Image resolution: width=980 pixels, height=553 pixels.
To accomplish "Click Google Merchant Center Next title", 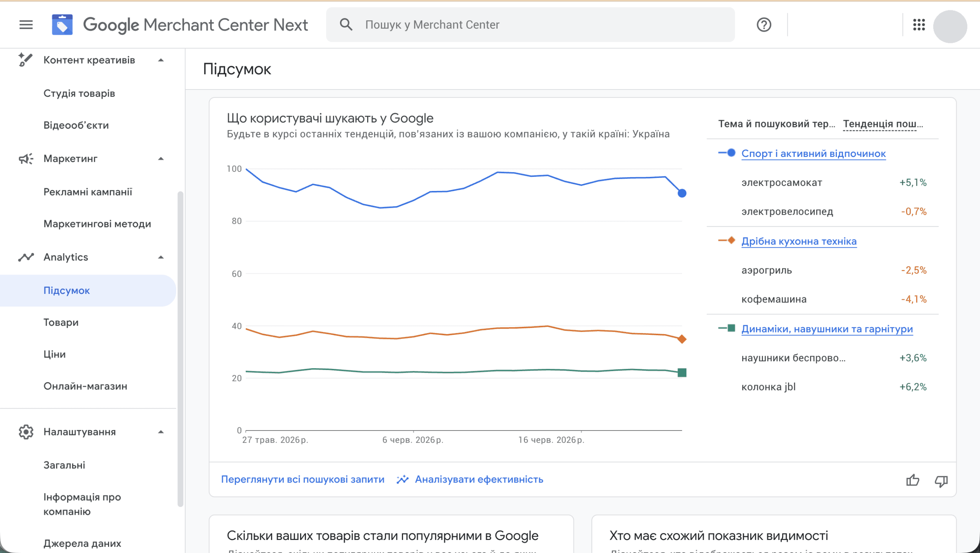I will (x=195, y=25).
